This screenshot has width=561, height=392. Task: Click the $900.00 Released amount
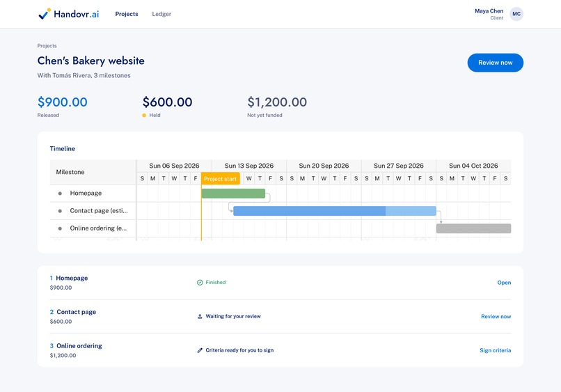tap(62, 102)
